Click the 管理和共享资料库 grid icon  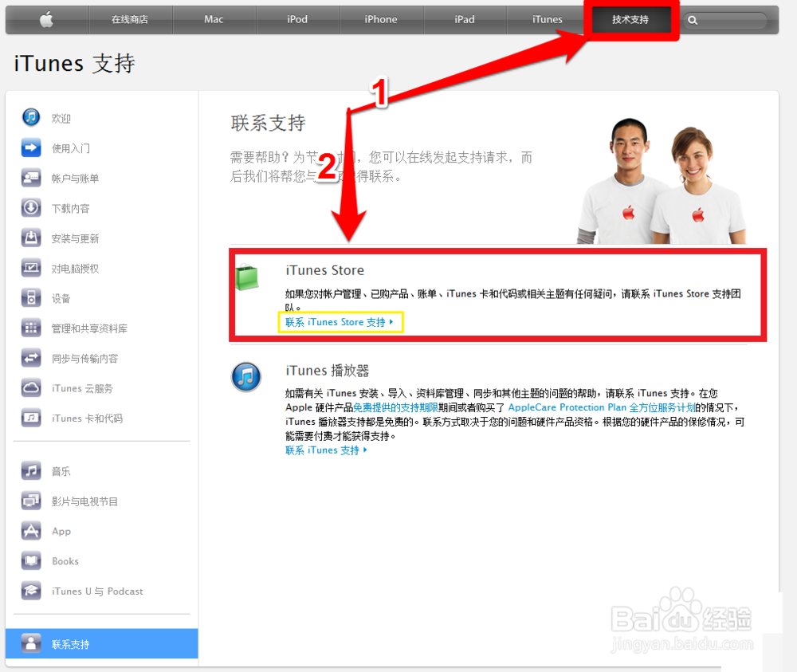31,328
